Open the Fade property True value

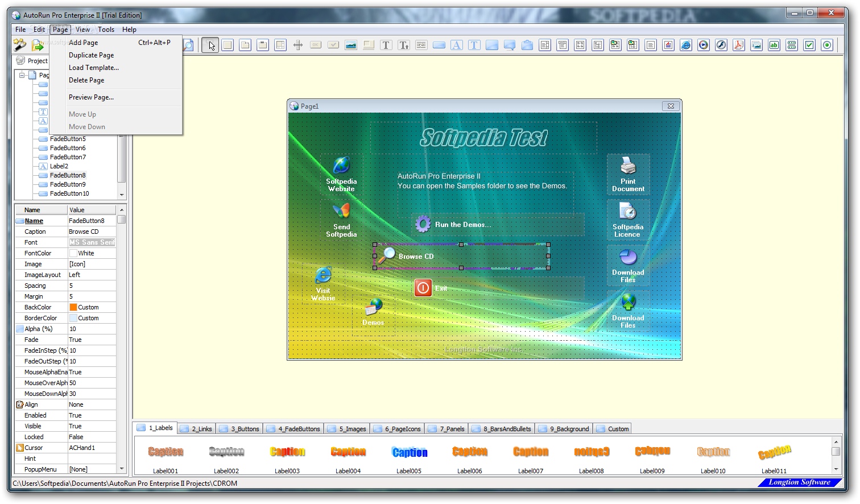pyautogui.click(x=92, y=340)
